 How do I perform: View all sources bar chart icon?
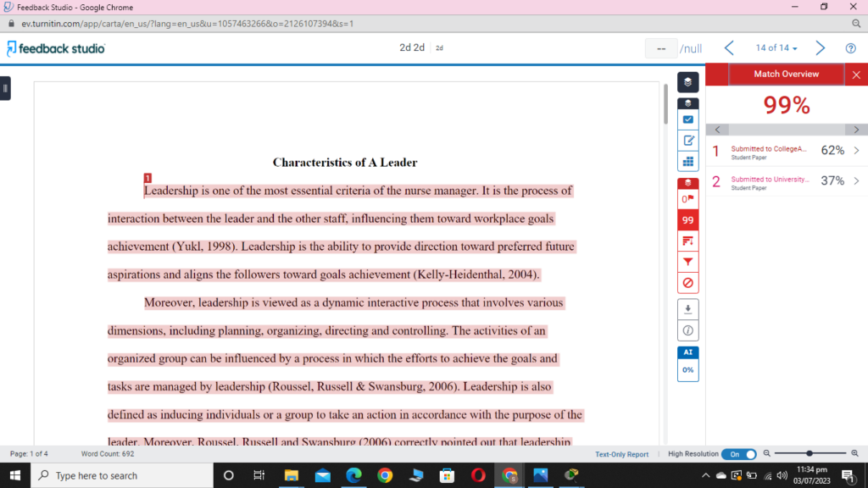tap(687, 241)
